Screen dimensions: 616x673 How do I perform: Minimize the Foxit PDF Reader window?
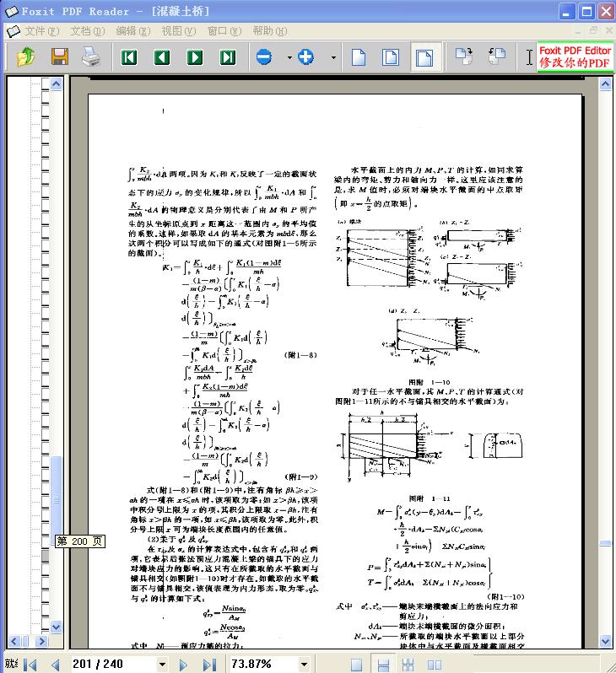[x=567, y=11]
